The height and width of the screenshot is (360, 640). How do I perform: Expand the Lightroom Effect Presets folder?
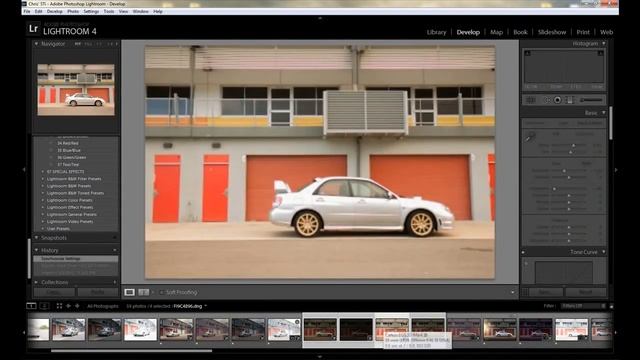point(43,207)
